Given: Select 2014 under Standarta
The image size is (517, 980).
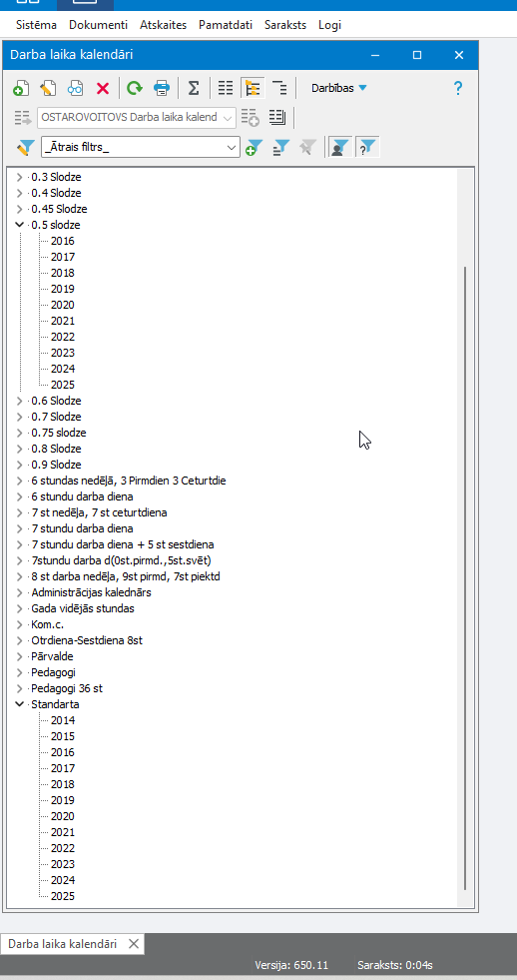Looking at the screenshot, I should tap(63, 720).
